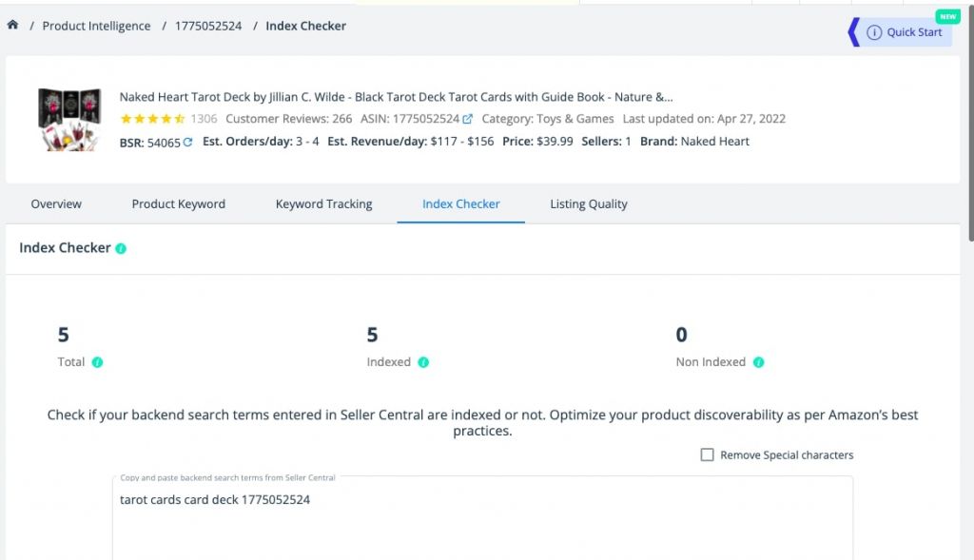Show Index Checker heading info tooltip

pyautogui.click(x=121, y=248)
